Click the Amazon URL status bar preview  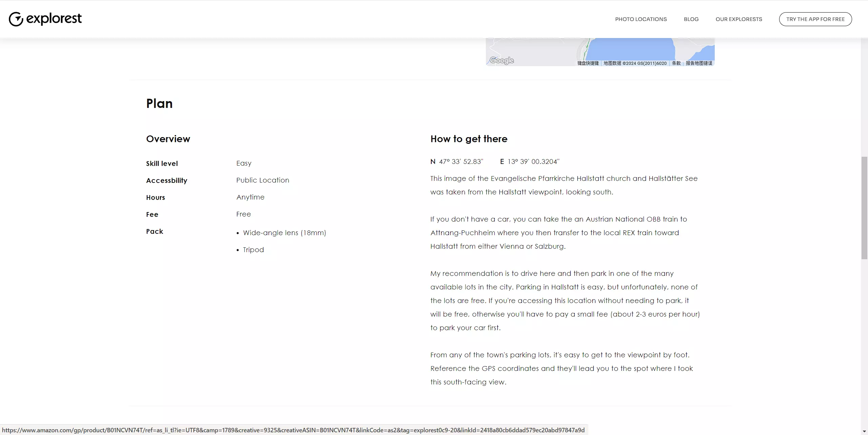tap(293, 430)
